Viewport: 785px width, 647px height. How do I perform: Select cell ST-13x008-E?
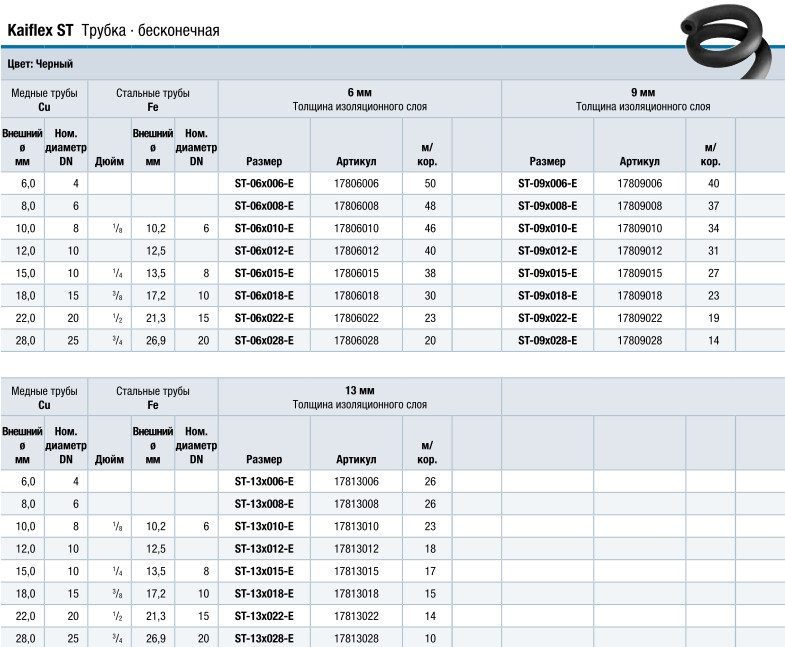tap(264, 504)
